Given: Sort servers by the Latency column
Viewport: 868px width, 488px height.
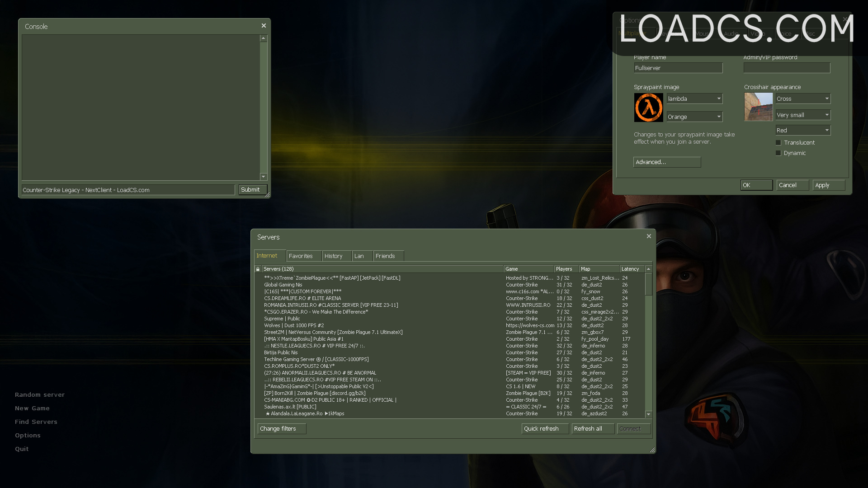Looking at the screenshot, I should point(631,268).
